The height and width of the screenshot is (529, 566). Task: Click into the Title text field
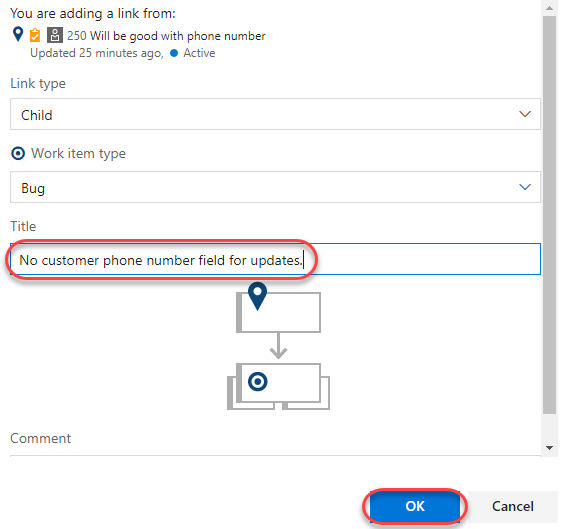point(275,259)
